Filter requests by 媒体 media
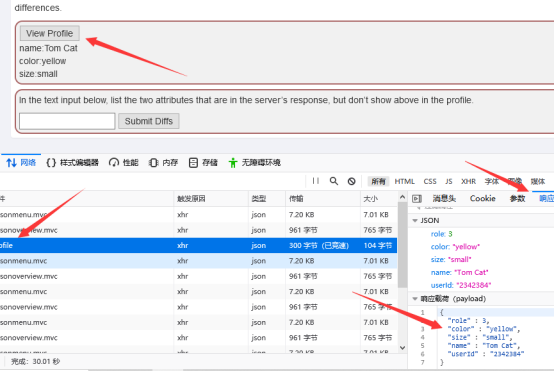The height and width of the screenshot is (371, 554). tap(538, 181)
